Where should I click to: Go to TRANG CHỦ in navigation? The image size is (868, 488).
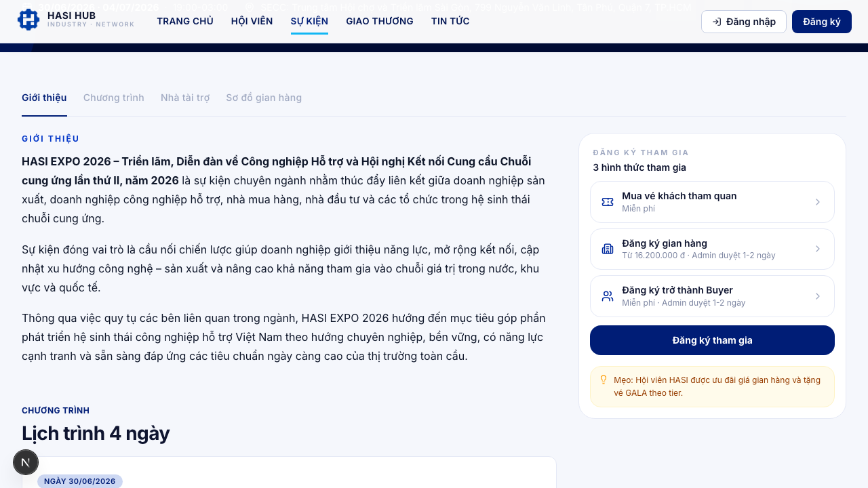click(185, 21)
